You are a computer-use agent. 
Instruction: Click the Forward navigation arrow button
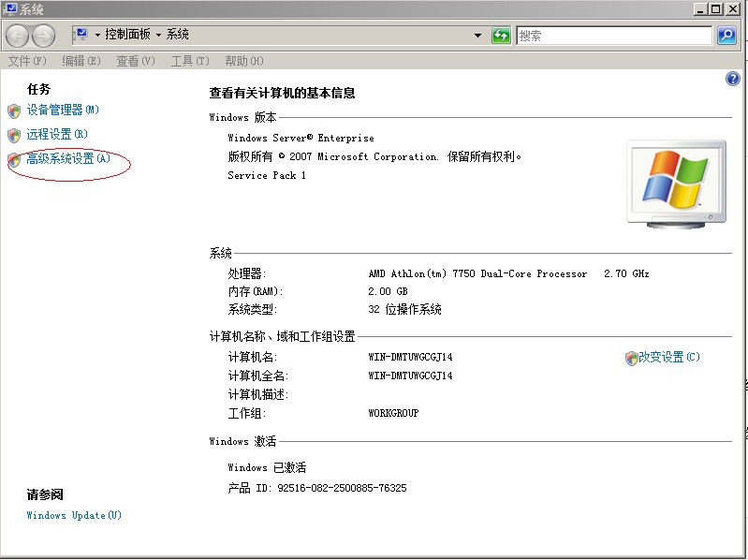coord(43,37)
